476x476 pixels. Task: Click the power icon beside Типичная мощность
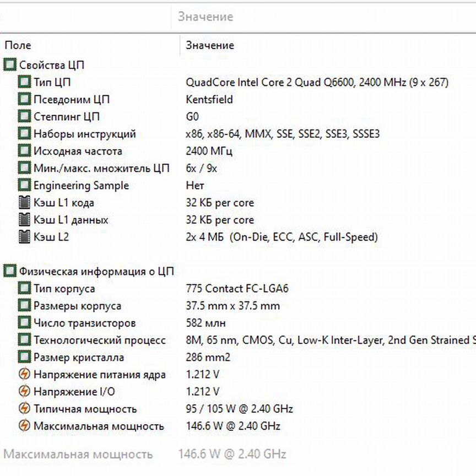point(24,409)
